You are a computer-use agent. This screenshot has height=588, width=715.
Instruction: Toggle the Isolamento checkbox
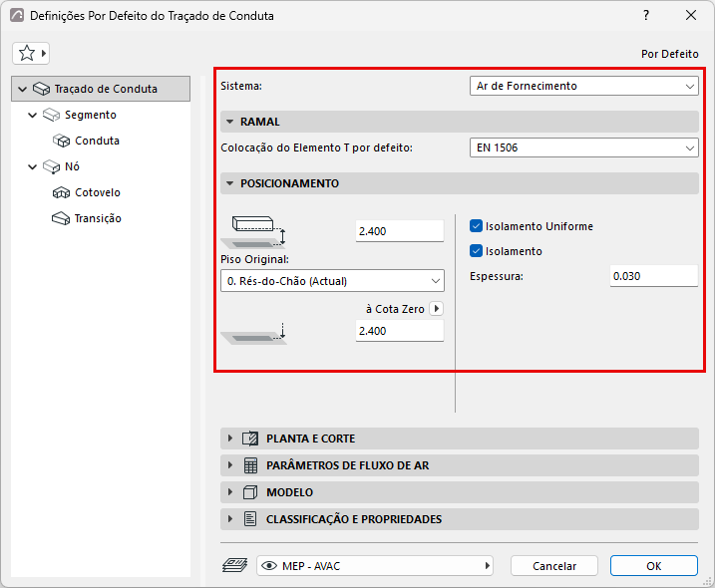point(476,251)
